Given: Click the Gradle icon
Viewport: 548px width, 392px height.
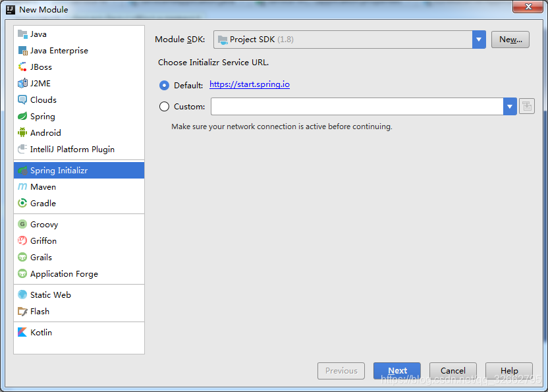Looking at the screenshot, I should tap(22, 203).
